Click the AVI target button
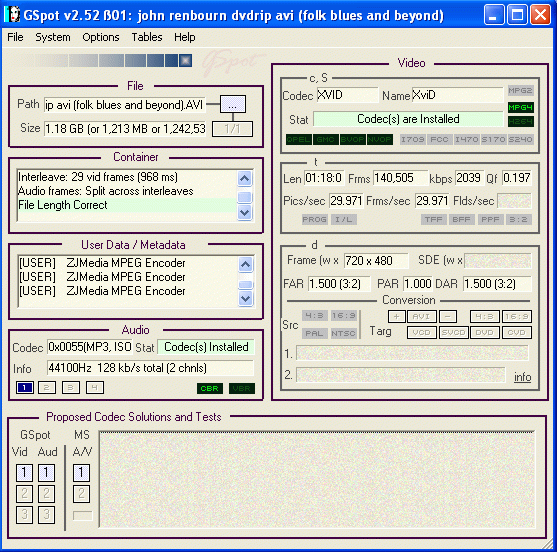The height and width of the screenshot is (552, 557). [421, 316]
